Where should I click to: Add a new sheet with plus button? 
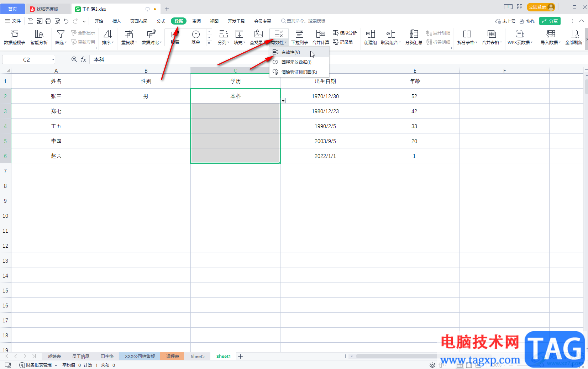click(x=241, y=356)
